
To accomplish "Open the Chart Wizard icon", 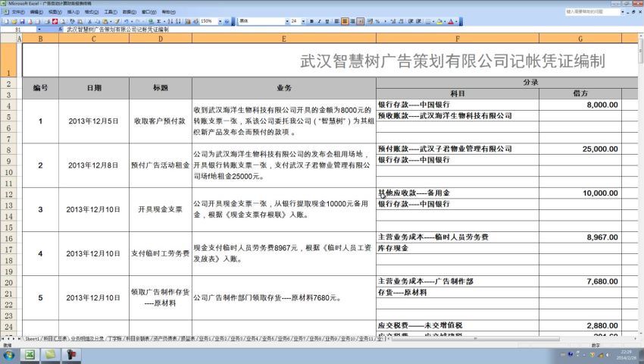I will point(188,21).
